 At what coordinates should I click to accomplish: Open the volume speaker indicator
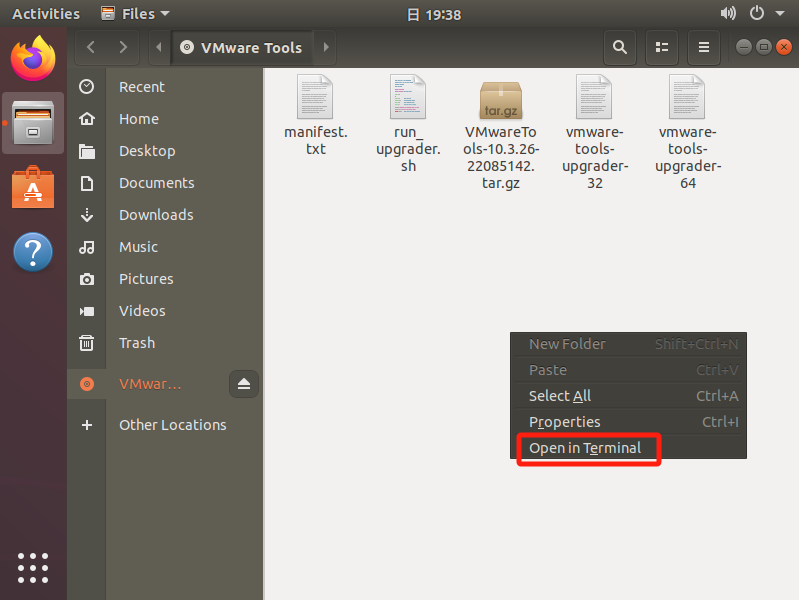click(x=728, y=13)
